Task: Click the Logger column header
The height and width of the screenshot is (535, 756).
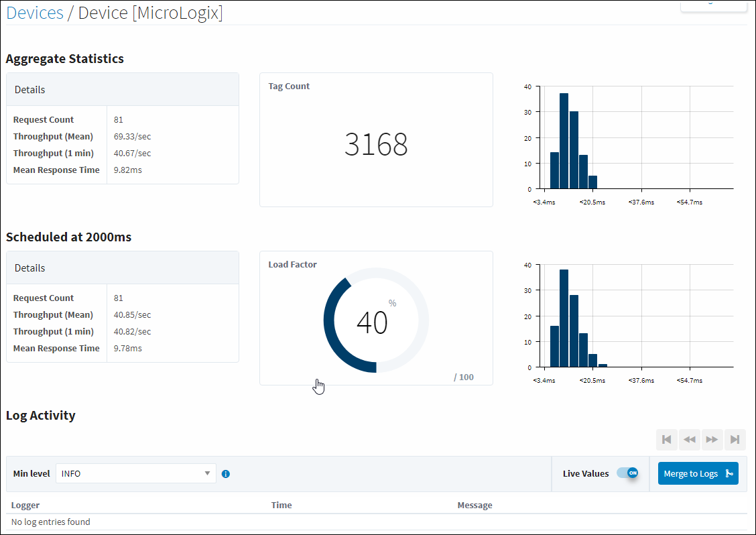Action: point(25,505)
